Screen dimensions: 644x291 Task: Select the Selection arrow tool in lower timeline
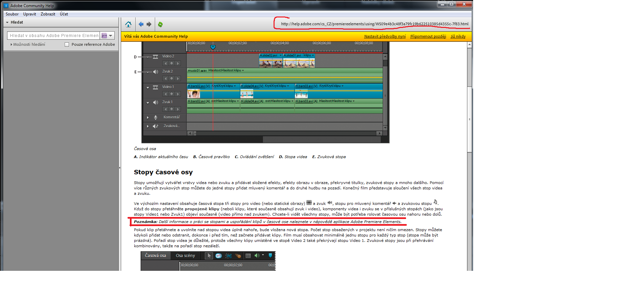(x=209, y=256)
